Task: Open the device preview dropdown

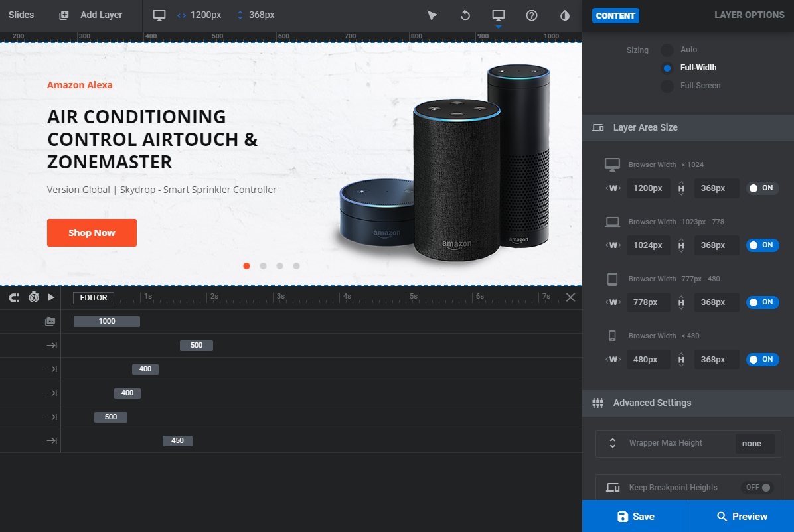Action: [499, 16]
